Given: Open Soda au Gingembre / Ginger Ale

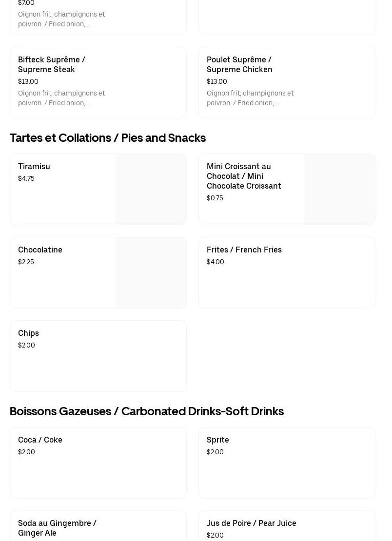Looking at the screenshot, I should pyautogui.click(x=57, y=527).
